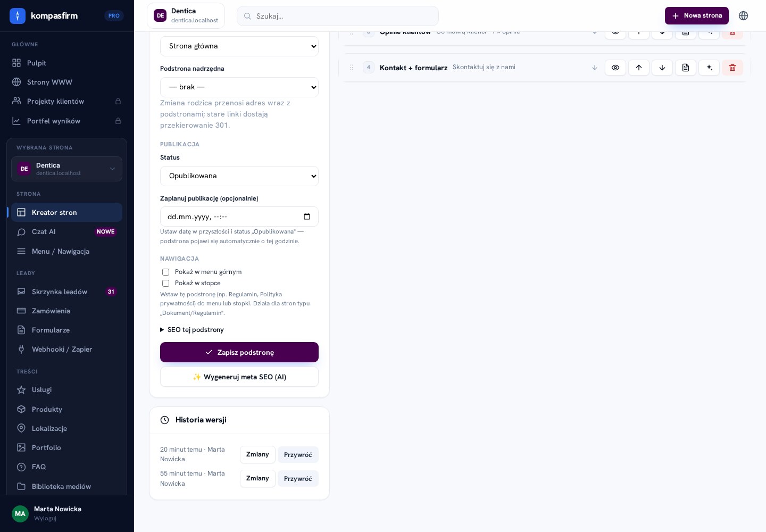Screen dimensions: 766x532
Task: Open Podstrona nadrzędna dropdown
Action: 239,87
